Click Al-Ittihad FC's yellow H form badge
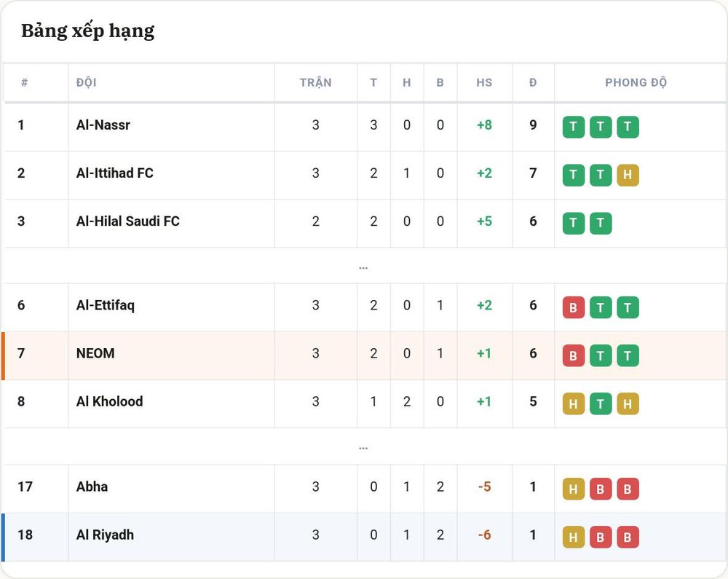Viewport: 728px width, 579px height. (x=628, y=175)
